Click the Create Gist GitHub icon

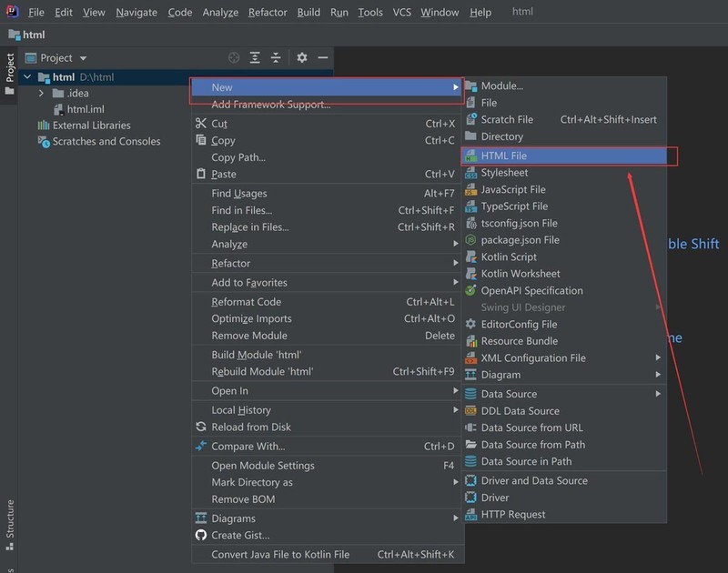(201, 535)
